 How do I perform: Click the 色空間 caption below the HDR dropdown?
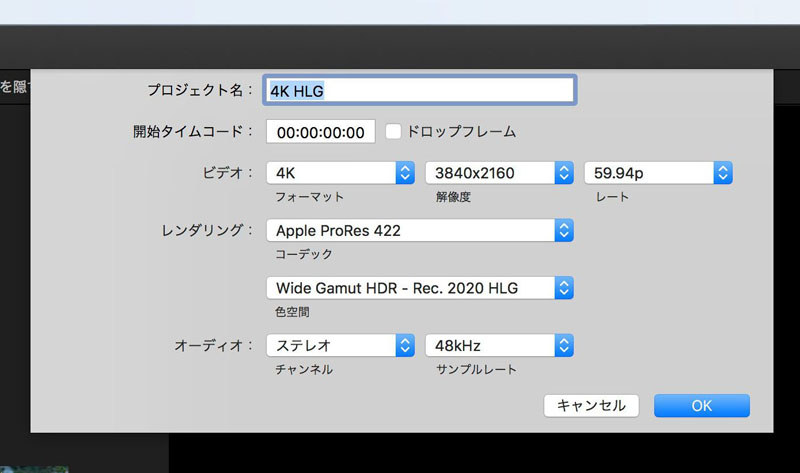(x=293, y=312)
